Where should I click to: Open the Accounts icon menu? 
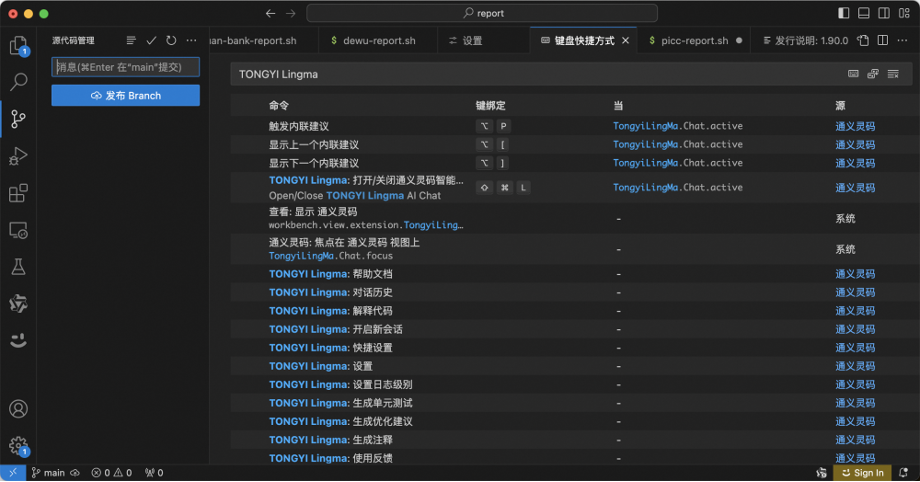pyautogui.click(x=18, y=409)
